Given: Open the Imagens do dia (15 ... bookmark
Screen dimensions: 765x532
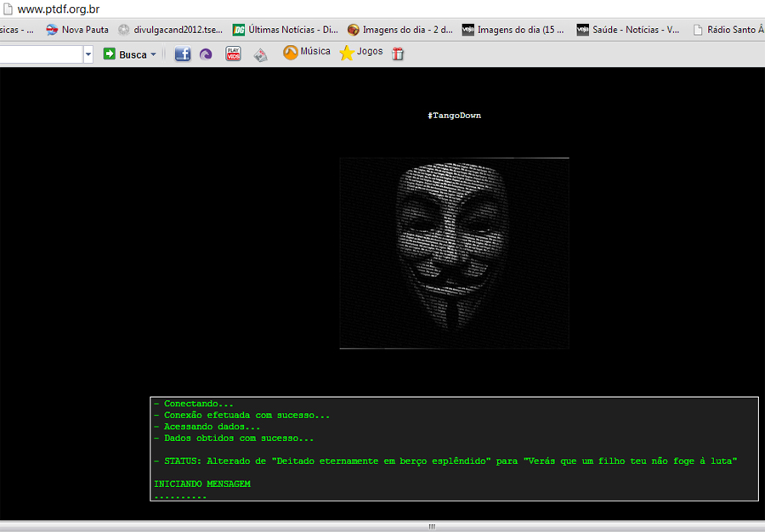Looking at the screenshot, I should tap(513, 30).
